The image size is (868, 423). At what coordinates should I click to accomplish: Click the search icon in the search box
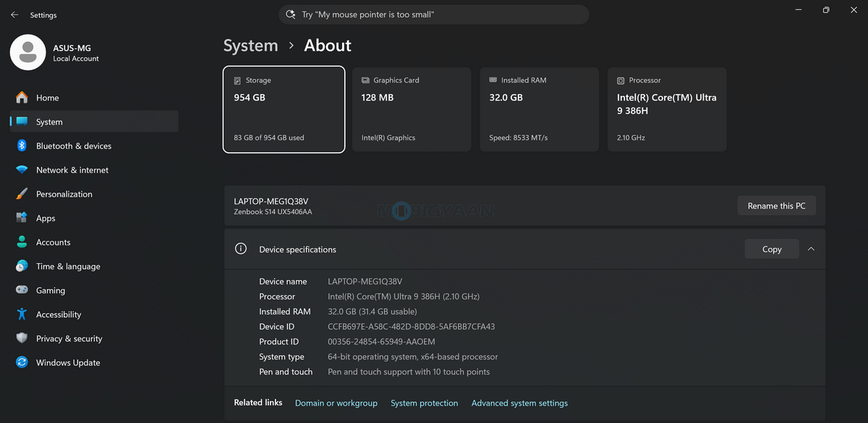coord(291,14)
